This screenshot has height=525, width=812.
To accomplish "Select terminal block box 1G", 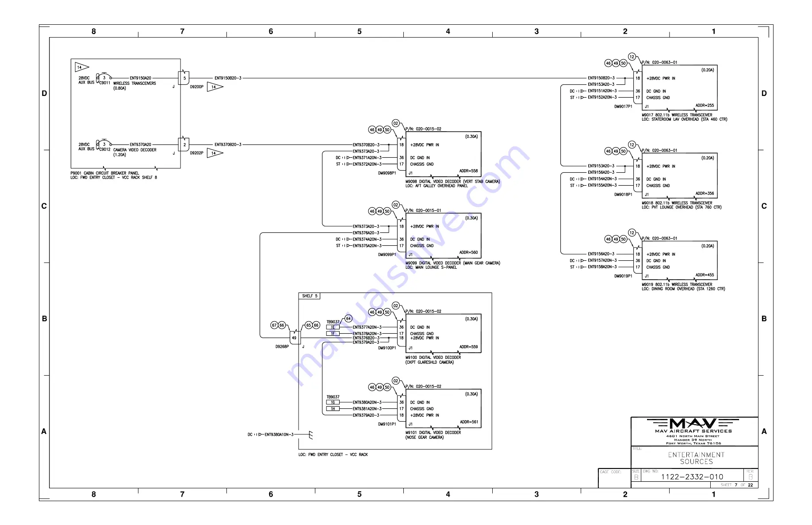I will pos(333,403).
